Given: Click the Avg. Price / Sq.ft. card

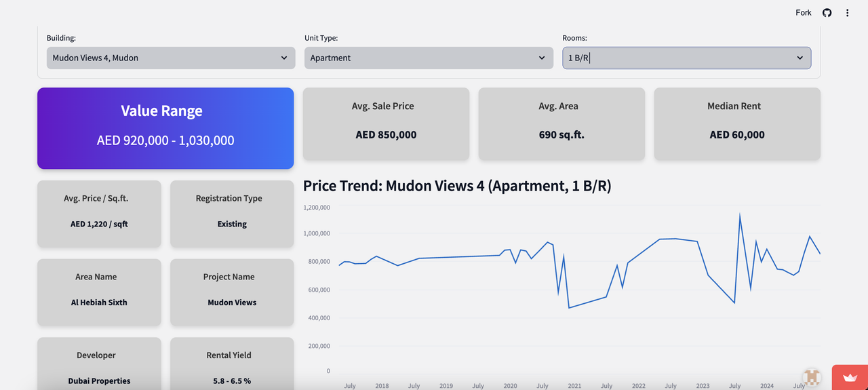Looking at the screenshot, I should pos(99,214).
